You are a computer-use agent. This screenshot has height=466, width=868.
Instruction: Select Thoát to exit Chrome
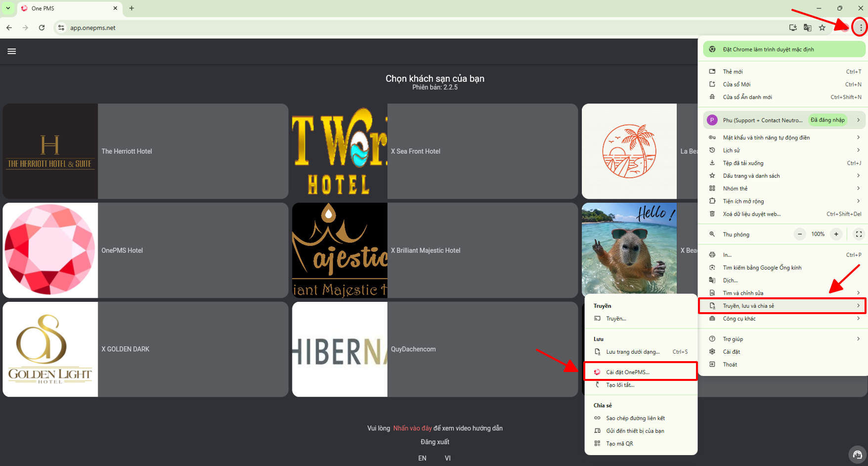click(x=785, y=365)
